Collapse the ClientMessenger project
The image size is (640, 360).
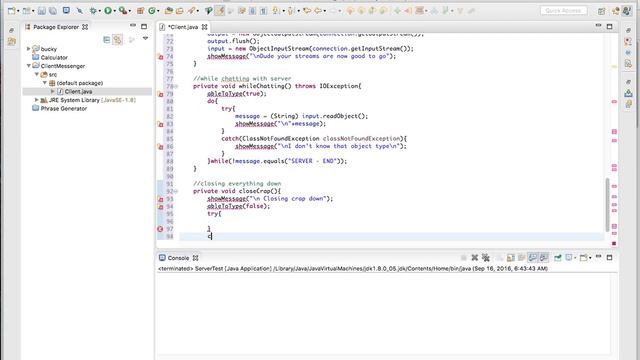click(x=29, y=66)
